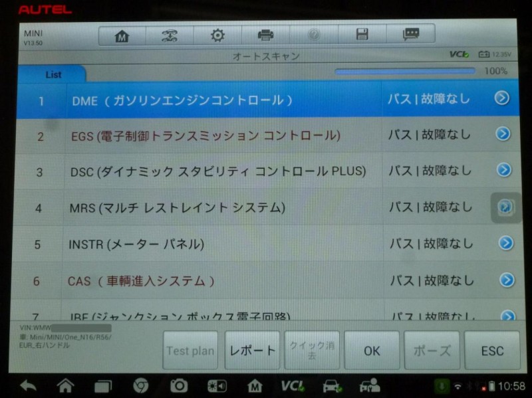
Task: Select INSTR (メーター パネル) row
Action: (x=268, y=244)
